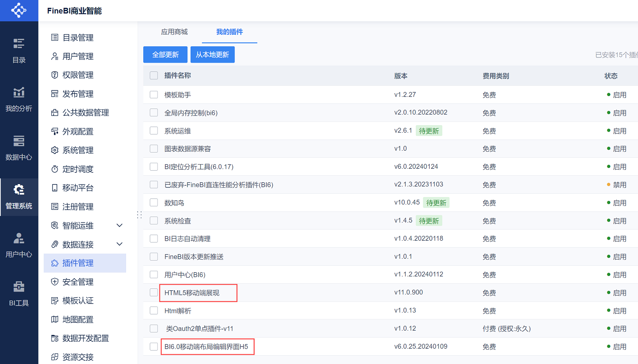Click the 插件名称 column header
Screen dimensions: 638x364
[x=178, y=76]
